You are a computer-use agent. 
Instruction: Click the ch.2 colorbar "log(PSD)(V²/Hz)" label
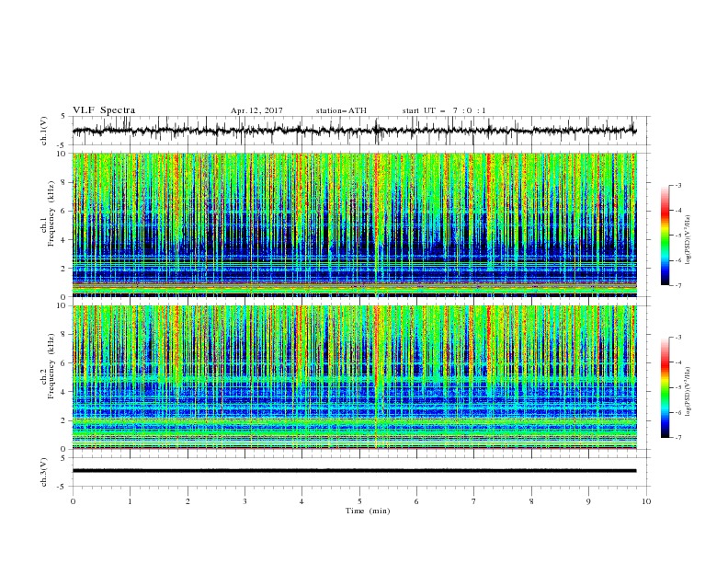point(688,392)
